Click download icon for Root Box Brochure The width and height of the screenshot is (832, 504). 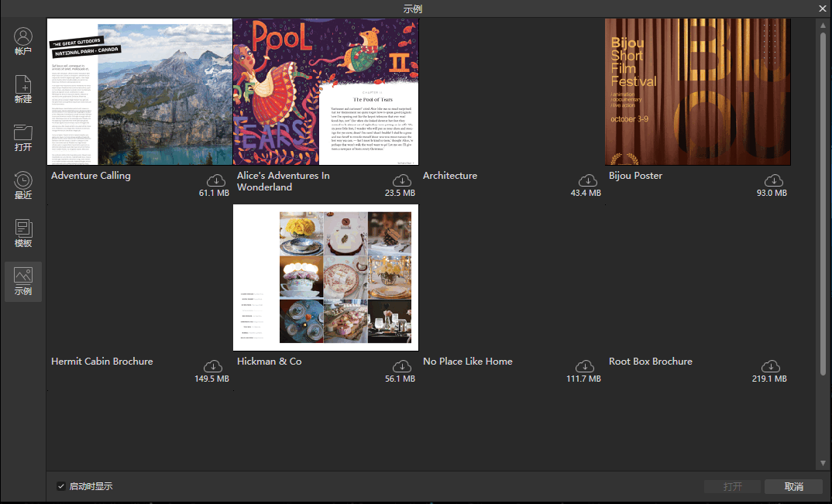pyautogui.click(x=771, y=366)
